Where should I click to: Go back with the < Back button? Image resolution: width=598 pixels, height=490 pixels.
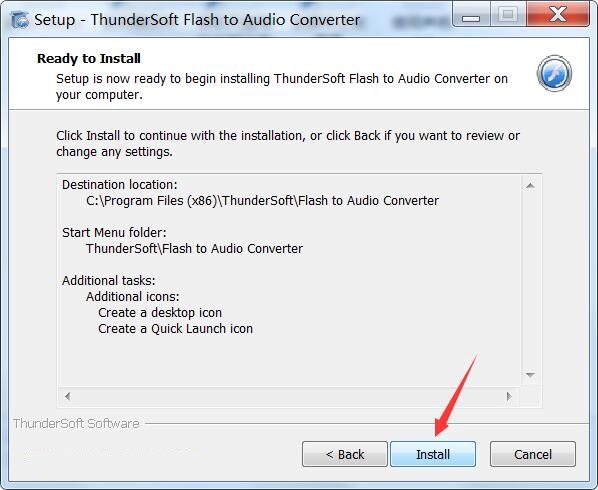tap(345, 454)
